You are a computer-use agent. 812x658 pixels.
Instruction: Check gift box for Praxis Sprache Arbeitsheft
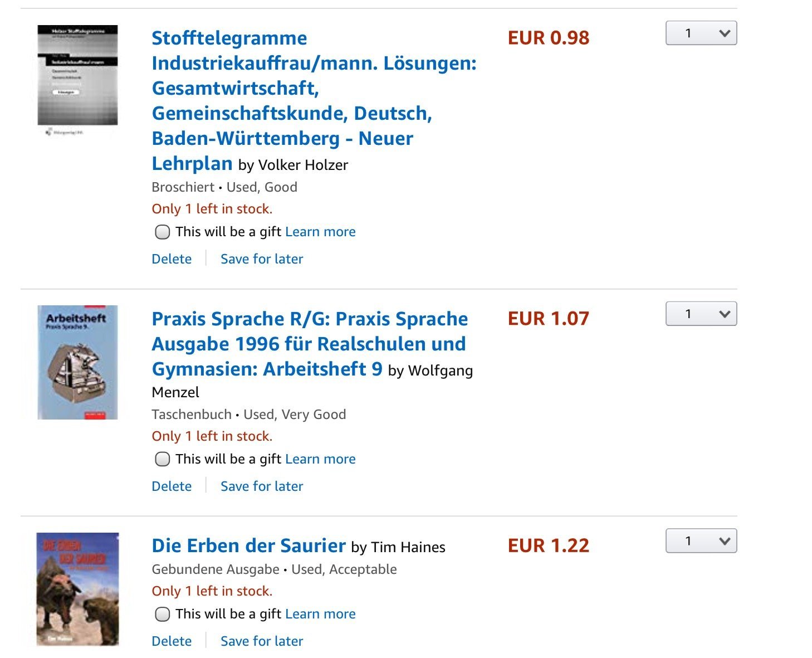162,459
